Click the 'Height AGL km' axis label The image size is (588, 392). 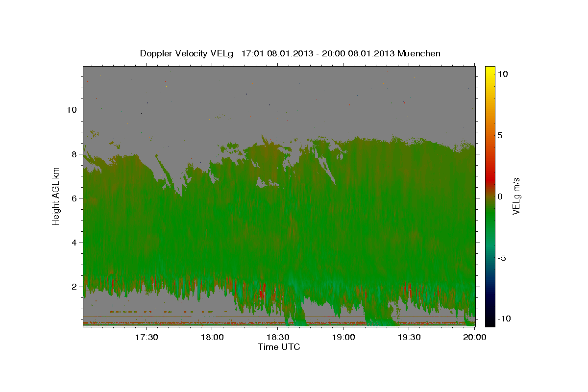click(56, 196)
